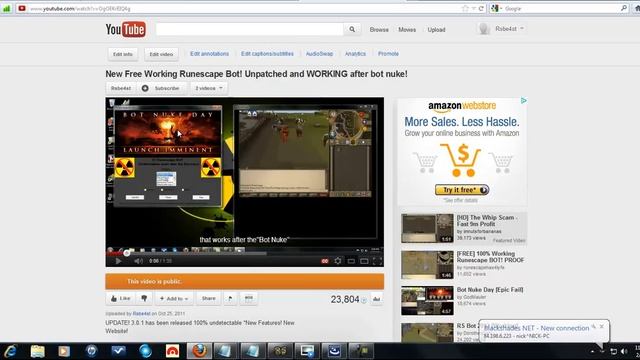Show video statistics chart
Viewport: 640px width, 360px height.
[x=376, y=299]
